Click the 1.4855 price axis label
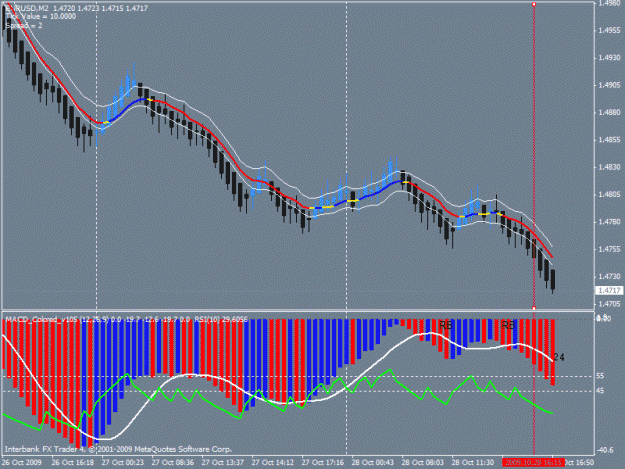Screen dimensions: 625x469 click(609, 140)
